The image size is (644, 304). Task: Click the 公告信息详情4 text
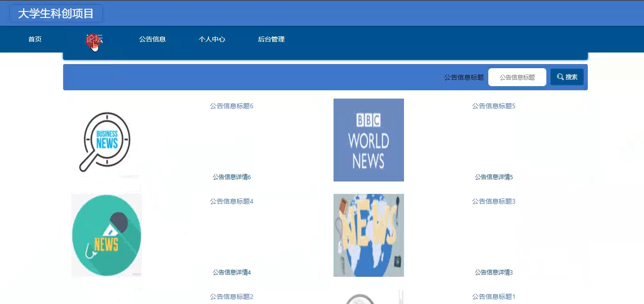click(x=232, y=272)
